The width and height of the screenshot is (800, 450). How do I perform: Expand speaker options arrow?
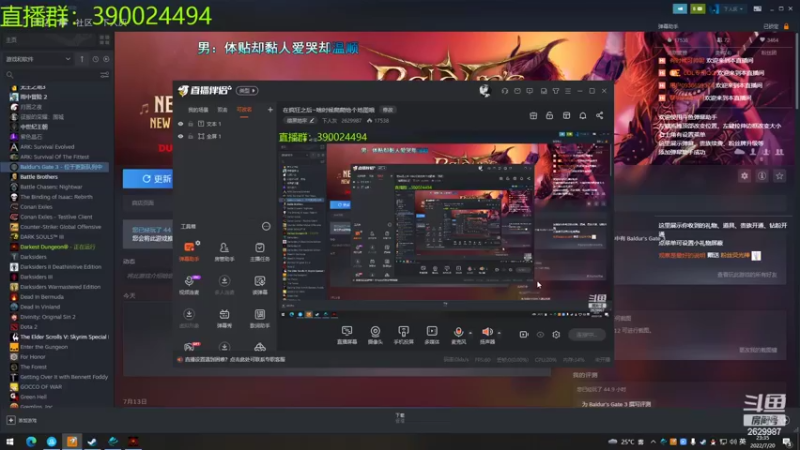click(499, 333)
